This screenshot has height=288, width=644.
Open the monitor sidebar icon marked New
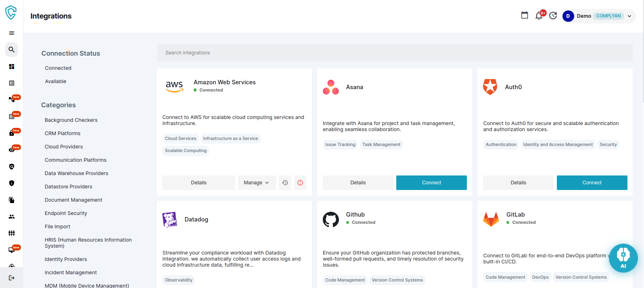click(12, 250)
